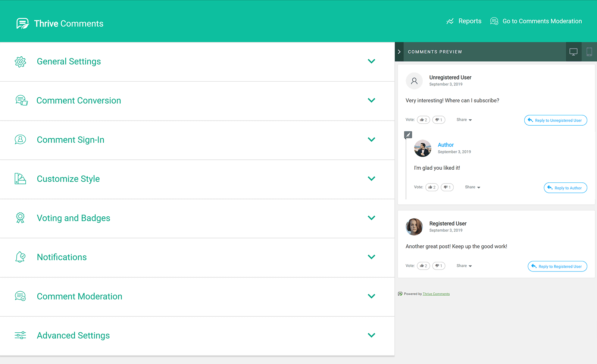Open Share dropdown on Registered User comment

coord(464,266)
